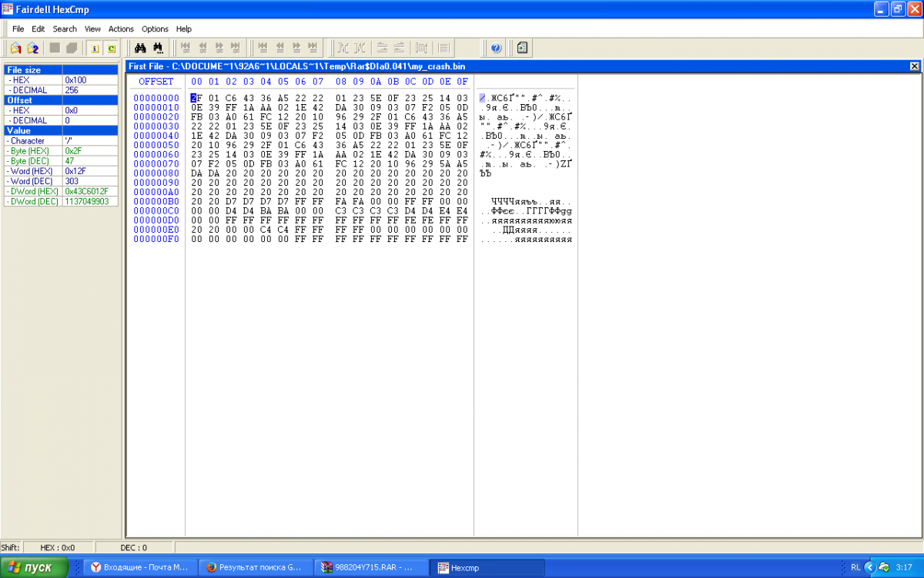Click the system clock 3:17
This screenshot has width=924, height=578.
(x=904, y=568)
